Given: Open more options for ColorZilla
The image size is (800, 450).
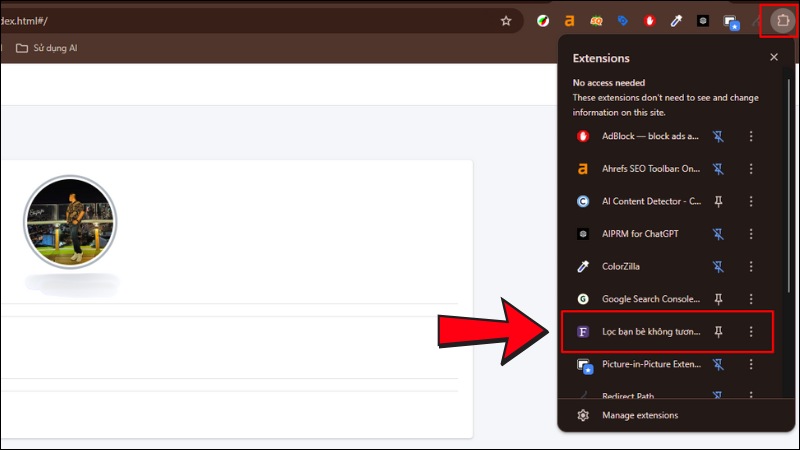Looking at the screenshot, I should tap(751, 266).
